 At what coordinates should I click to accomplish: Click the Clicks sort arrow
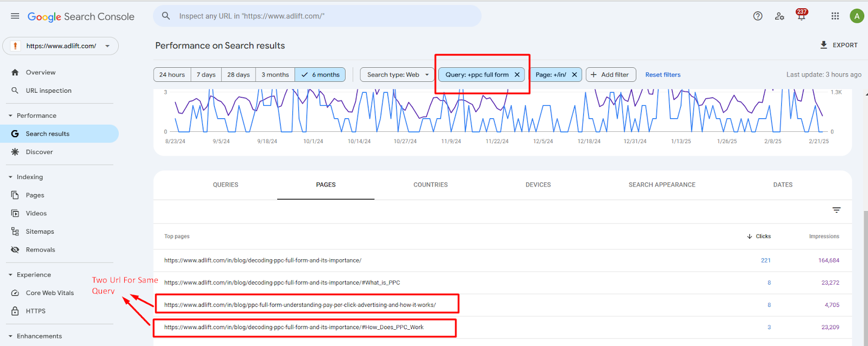coord(750,236)
